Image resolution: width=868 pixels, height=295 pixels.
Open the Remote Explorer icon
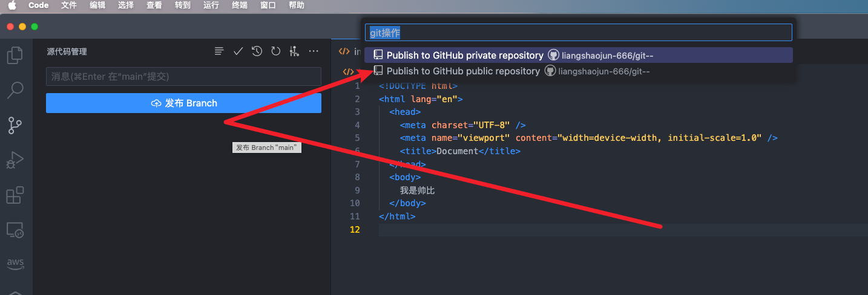coord(15,230)
